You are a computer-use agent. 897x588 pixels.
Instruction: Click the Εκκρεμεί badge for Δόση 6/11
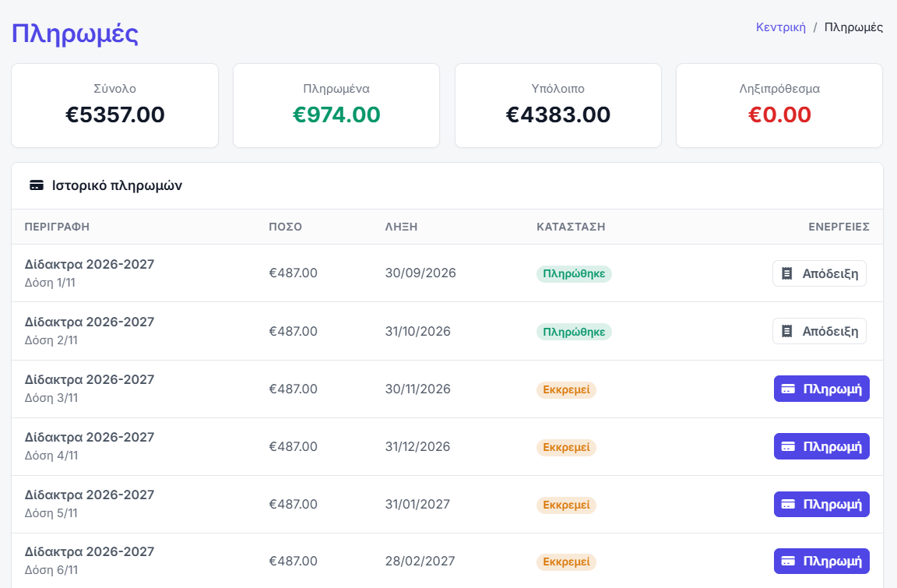point(566,562)
